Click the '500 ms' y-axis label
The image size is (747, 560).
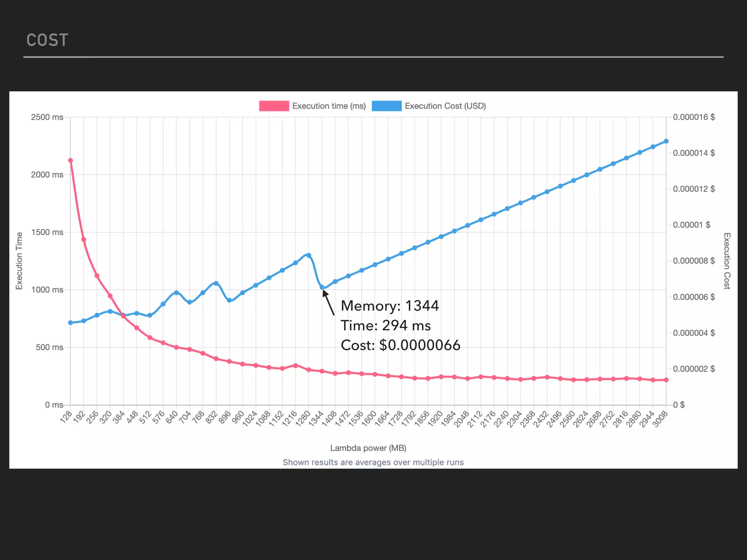click(49, 347)
